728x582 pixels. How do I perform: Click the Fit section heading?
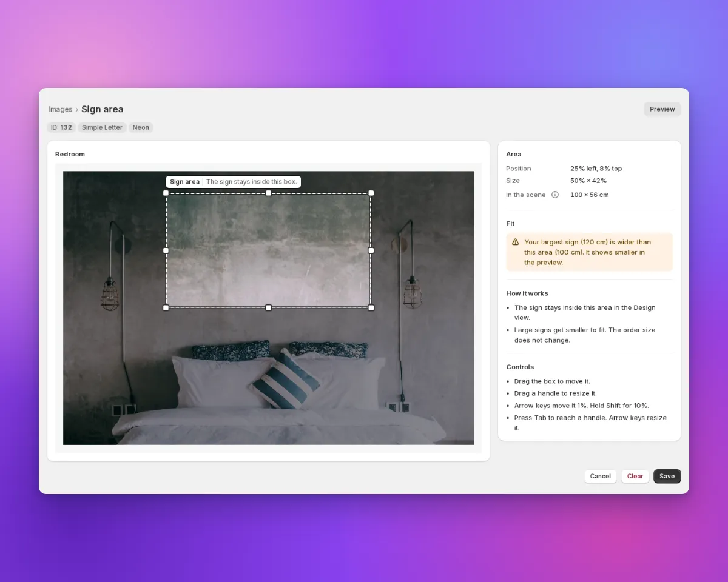510,224
